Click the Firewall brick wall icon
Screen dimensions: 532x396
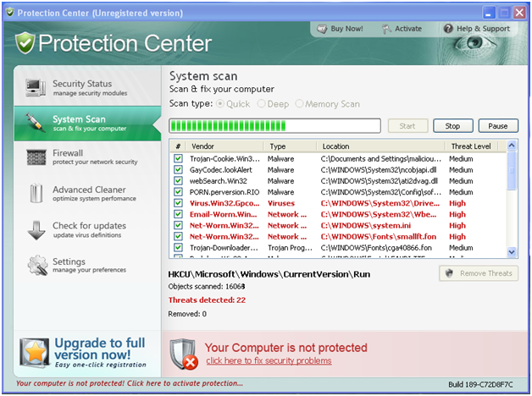pyautogui.click(x=36, y=157)
